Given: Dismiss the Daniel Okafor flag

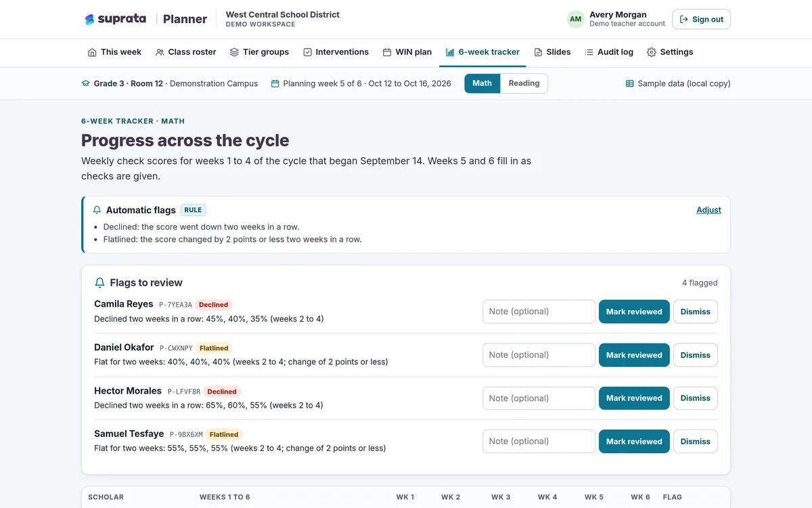Looking at the screenshot, I should click(x=696, y=355).
